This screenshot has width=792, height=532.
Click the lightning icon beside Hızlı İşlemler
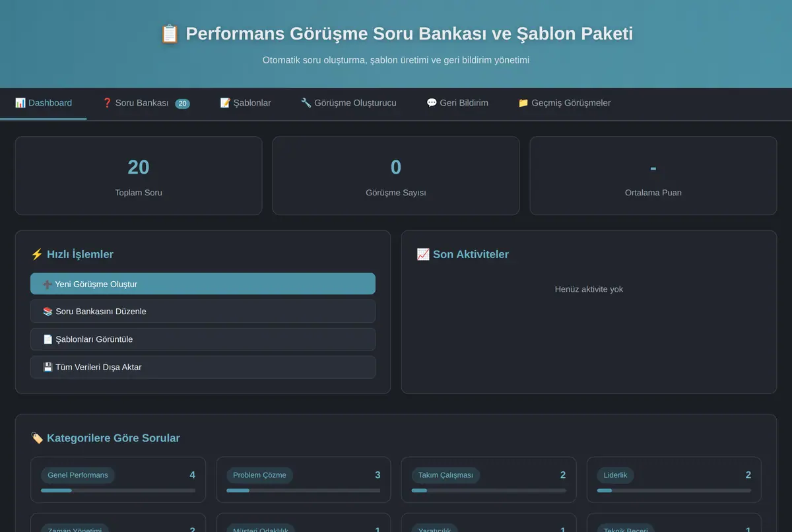tap(37, 254)
